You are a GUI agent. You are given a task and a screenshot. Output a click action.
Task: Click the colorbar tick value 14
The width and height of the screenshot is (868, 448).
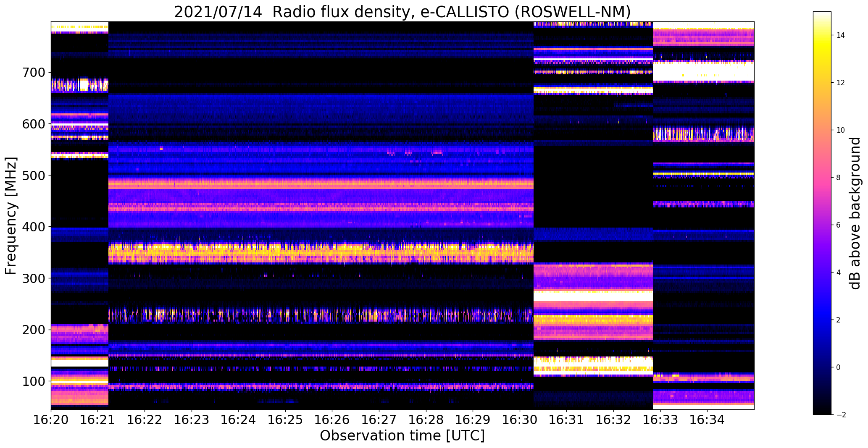pyautogui.click(x=841, y=35)
